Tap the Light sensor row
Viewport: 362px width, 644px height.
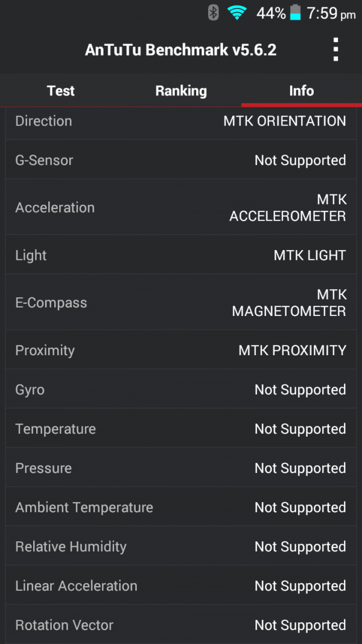click(181, 255)
